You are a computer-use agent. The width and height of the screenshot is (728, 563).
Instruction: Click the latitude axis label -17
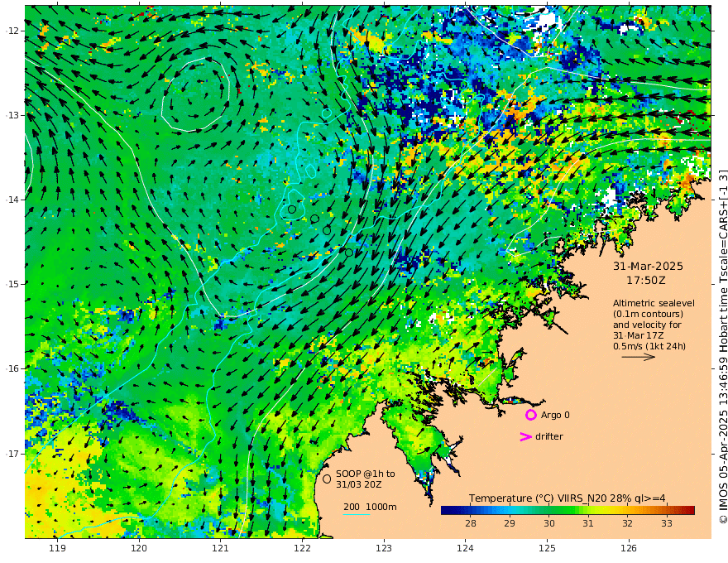(x=13, y=453)
